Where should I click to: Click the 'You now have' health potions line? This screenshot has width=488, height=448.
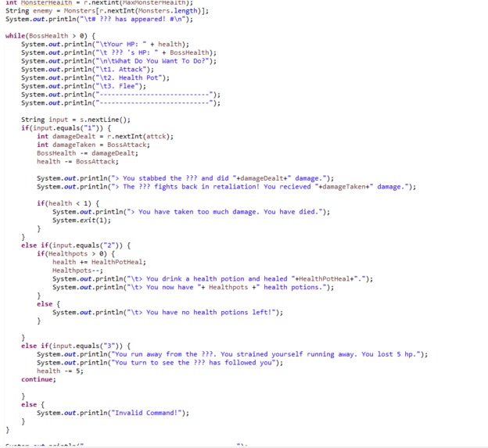point(193,288)
